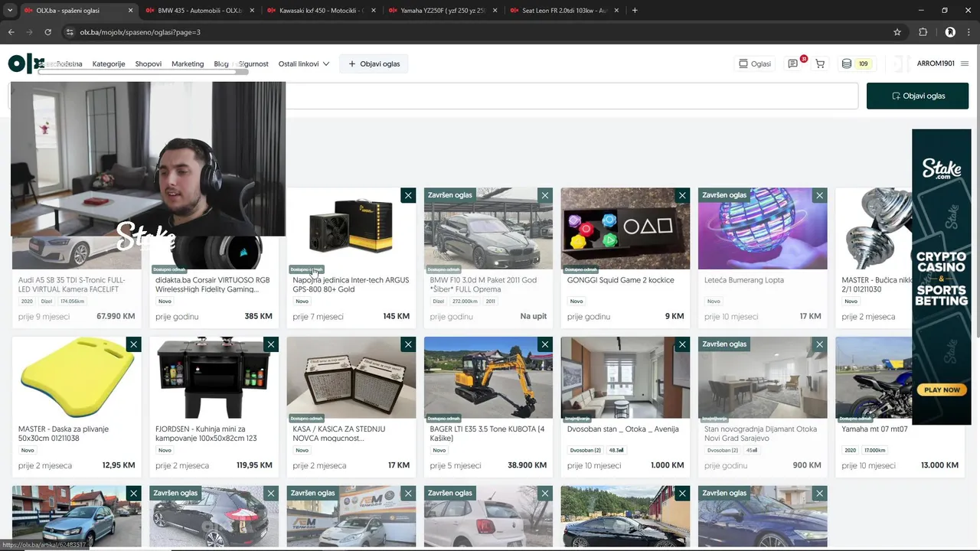Remove saved MASTER Daska za plivanje ad

point(133,345)
